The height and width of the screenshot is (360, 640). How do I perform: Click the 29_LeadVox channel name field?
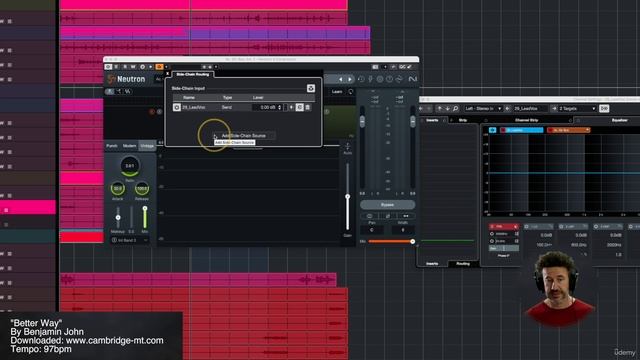click(529, 109)
